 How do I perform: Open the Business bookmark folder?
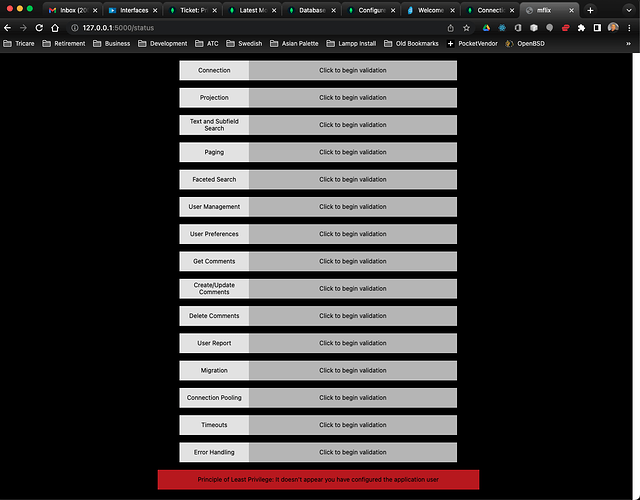tap(111, 44)
